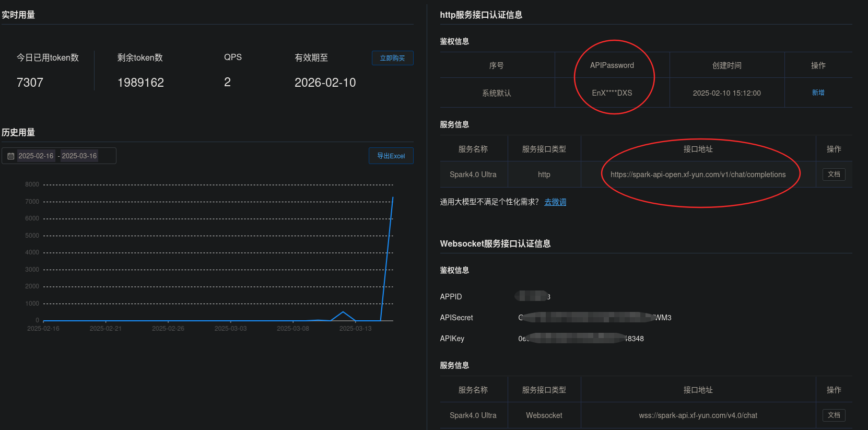Click the Spark4.0 Ultra name in Websocket table
Image resolution: width=868 pixels, height=430 pixels.
(473, 415)
